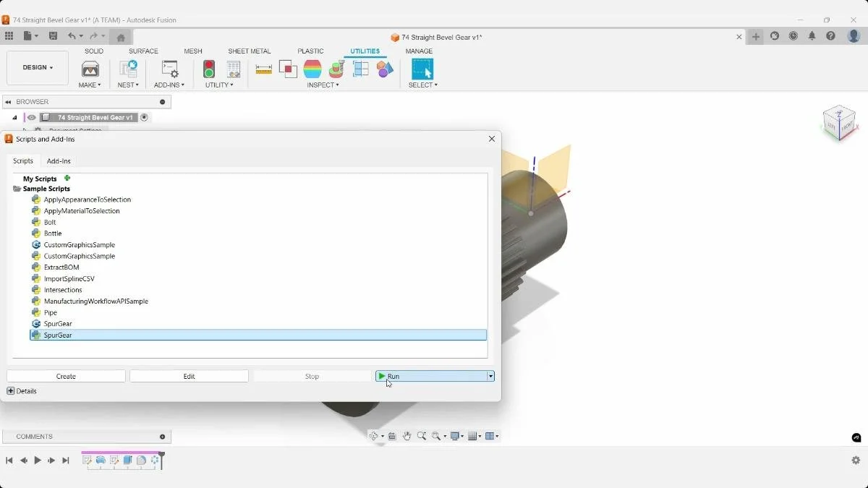The height and width of the screenshot is (488, 868).
Task: Open Extensions globe icon
Action: click(775, 36)
